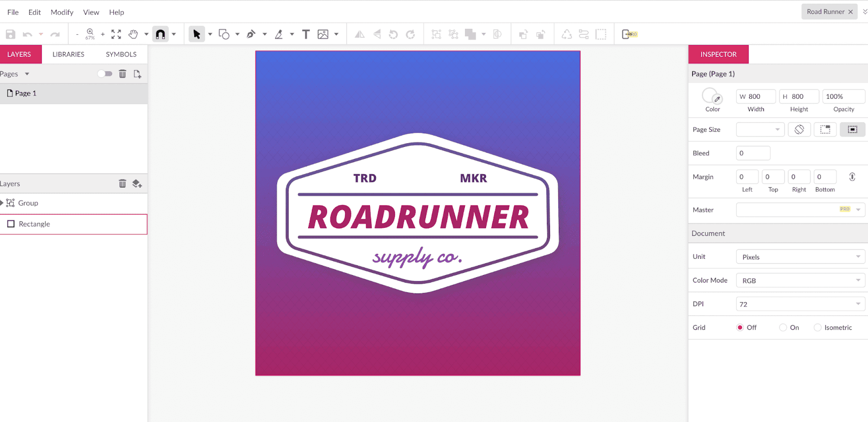Select the Text tool

click(x=306, y=34)
